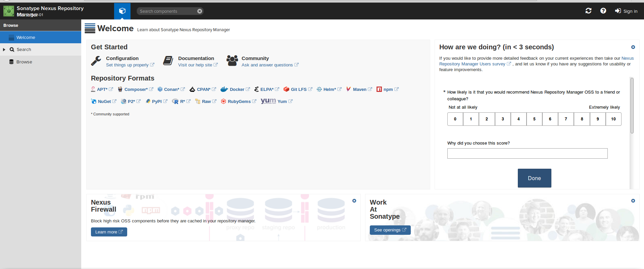Select score 3 in survey

click(503, 119)
